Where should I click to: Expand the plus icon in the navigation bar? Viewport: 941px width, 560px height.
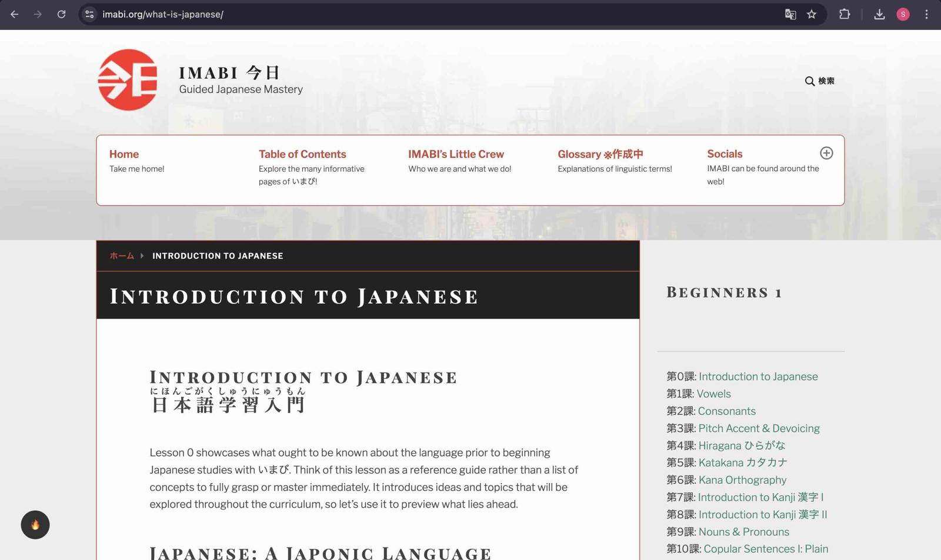[826, 153]
